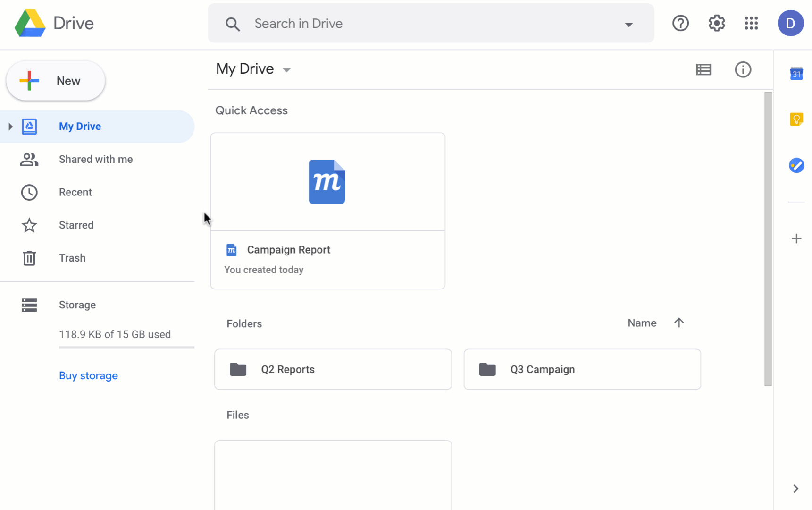Open search options dropdown in search bar
812x510 pixels.
[x=629, y=24]
